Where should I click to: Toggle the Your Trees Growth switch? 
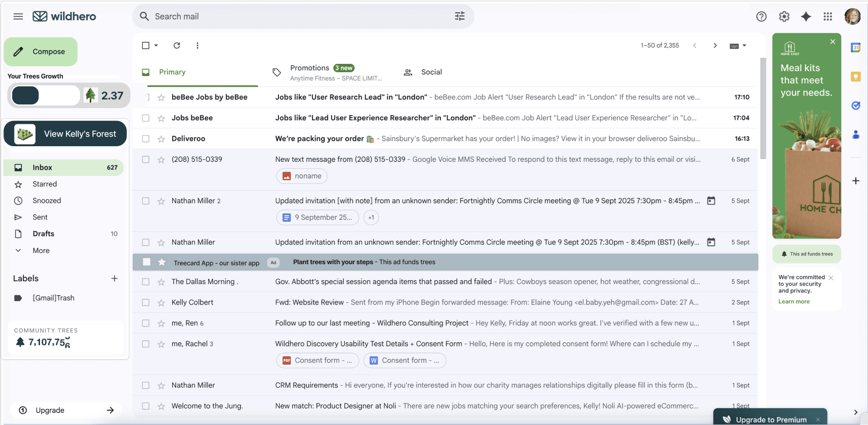pos(45,96)
